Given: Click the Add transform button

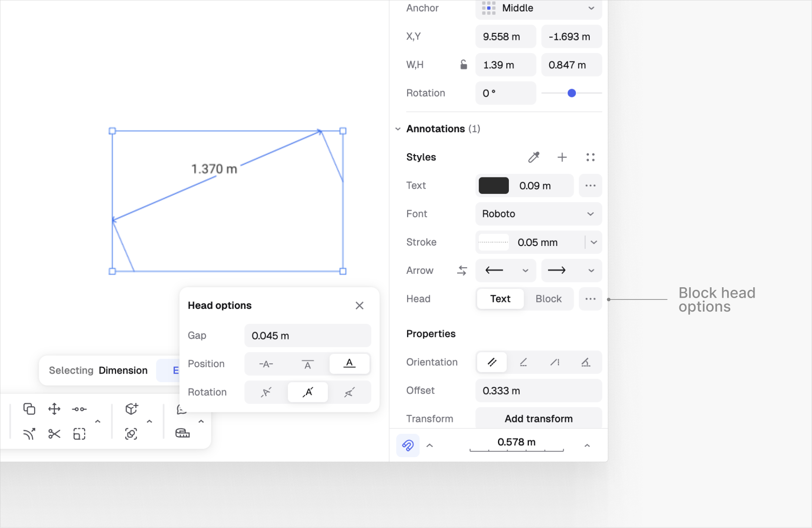Looking at the screenshot, I should 538,419.
